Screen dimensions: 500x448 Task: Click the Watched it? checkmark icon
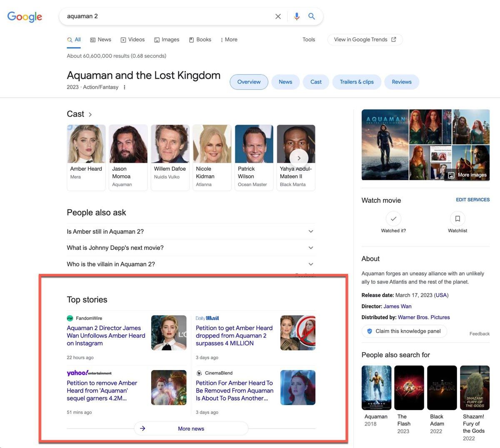coord(393,218)
